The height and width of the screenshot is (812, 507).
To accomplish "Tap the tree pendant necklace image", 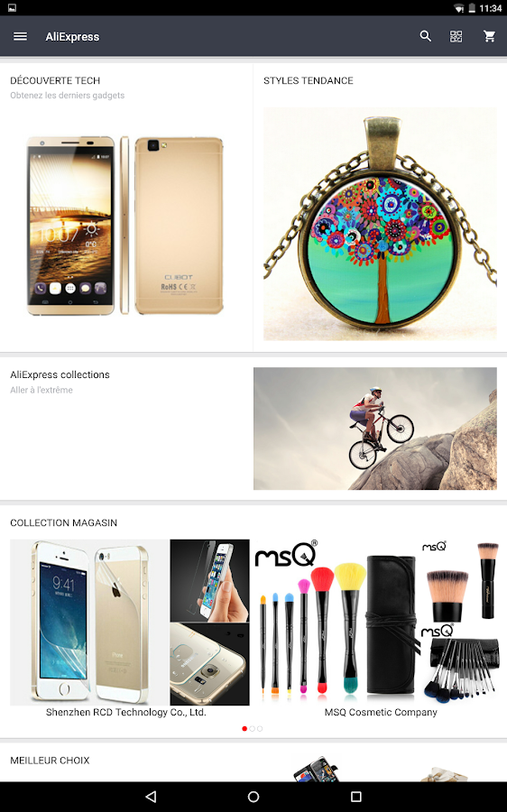I will tap(380, 224).
